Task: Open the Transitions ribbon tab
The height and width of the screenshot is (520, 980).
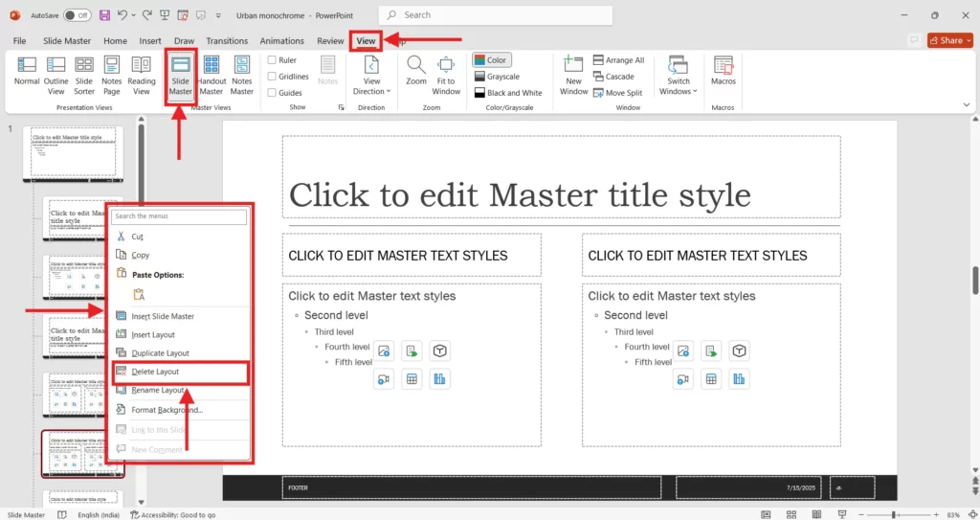Action: pyautogui.click(x=227, y=41)
